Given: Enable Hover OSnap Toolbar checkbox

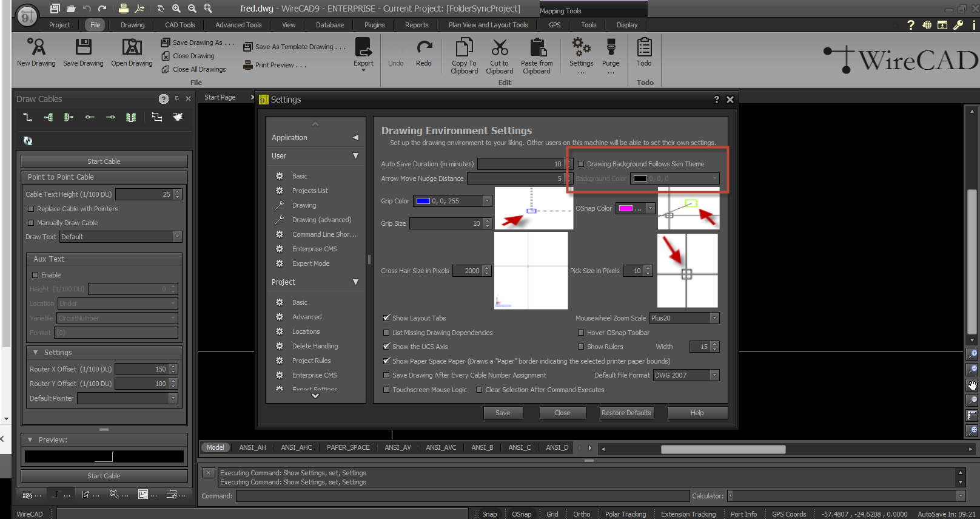Looking at the screenshot, I should 581,333.
